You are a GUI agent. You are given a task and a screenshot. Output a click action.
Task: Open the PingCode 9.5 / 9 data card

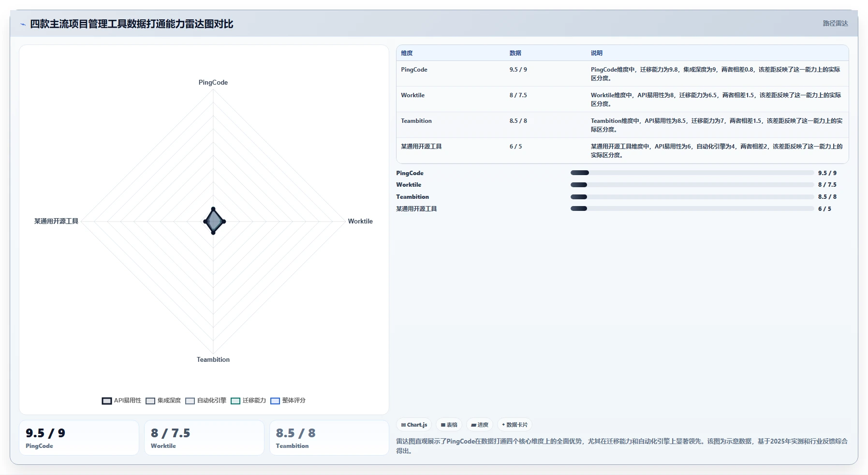(79, 438)
